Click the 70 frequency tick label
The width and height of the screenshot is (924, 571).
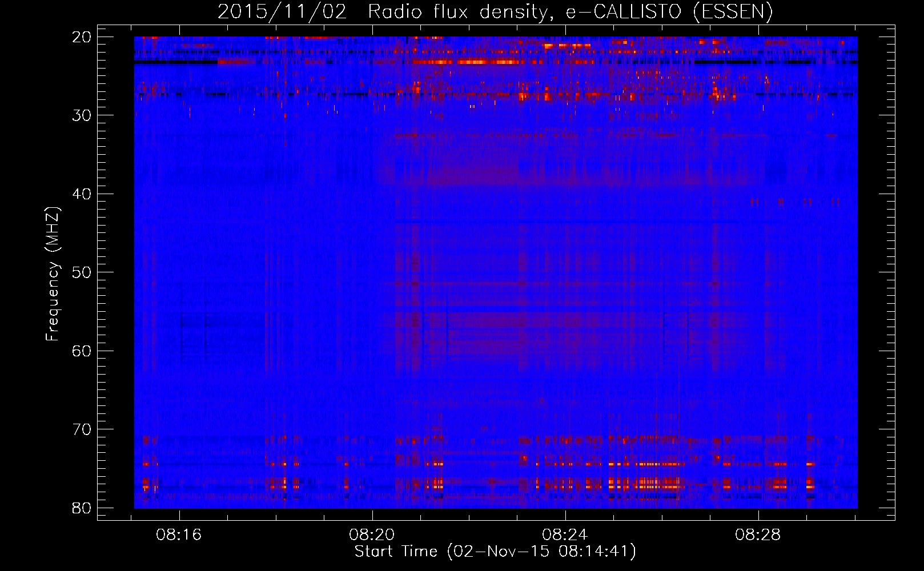pyautogui.click(x=82, y=429)
